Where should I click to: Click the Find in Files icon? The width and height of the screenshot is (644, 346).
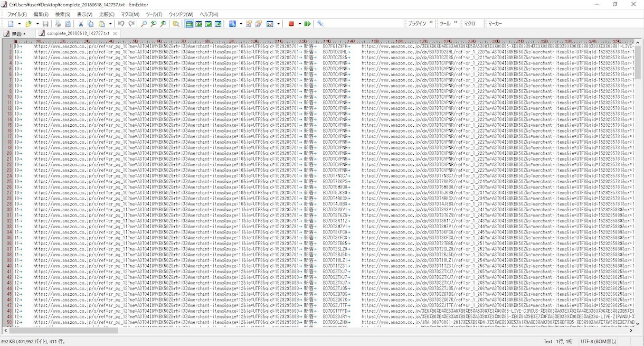[176, 24]
